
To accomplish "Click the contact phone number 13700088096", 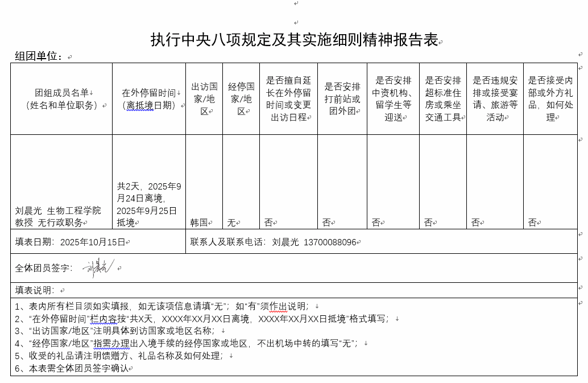I will point(330,242).
